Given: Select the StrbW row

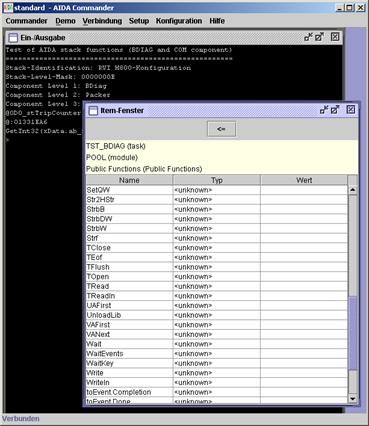Looking at the screenshot, I should tap(217, 229).
